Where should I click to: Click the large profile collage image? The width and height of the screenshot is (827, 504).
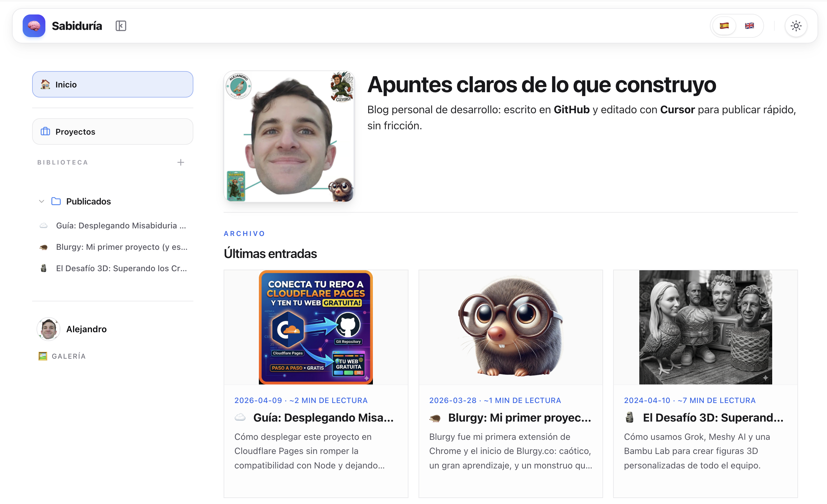click(289, 137)
